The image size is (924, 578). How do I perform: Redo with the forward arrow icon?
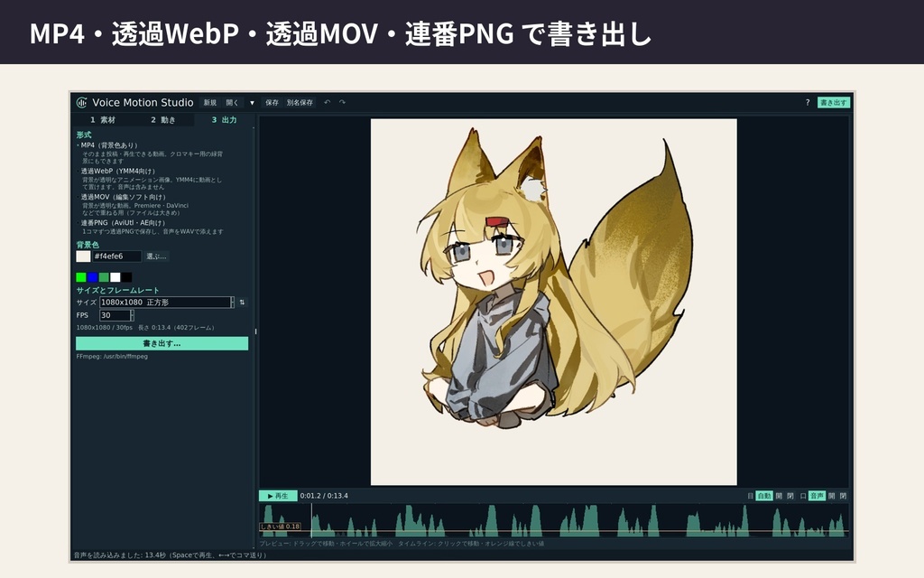point(342,102)
